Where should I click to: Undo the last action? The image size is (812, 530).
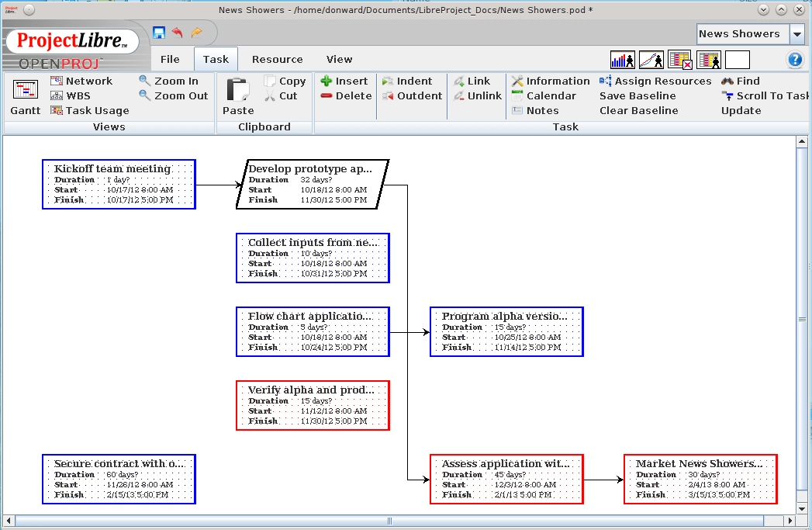coord(178,33)
